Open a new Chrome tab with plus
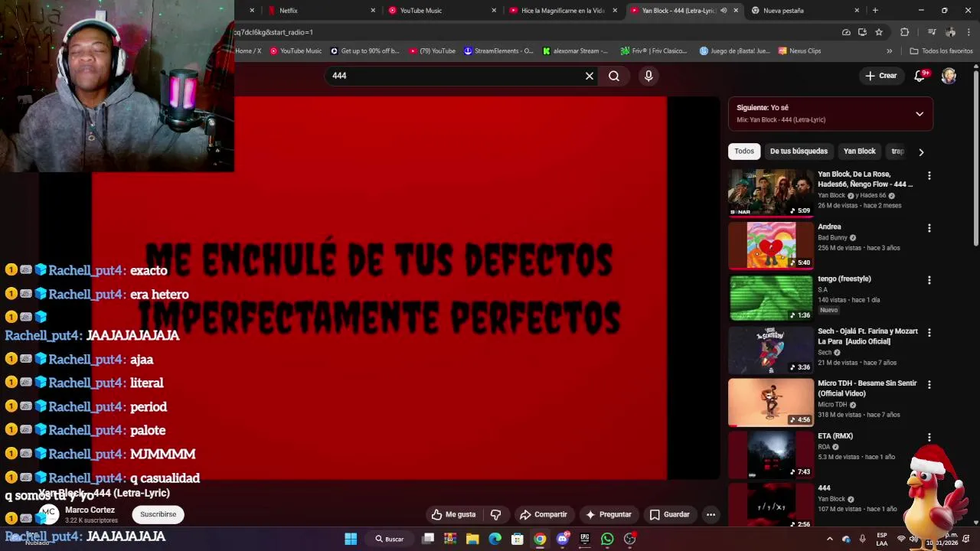 (875, 10)
